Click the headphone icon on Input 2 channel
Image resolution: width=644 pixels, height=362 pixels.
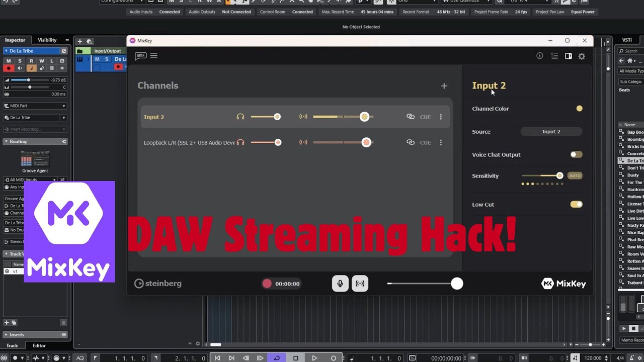click(x=240, y=117)
